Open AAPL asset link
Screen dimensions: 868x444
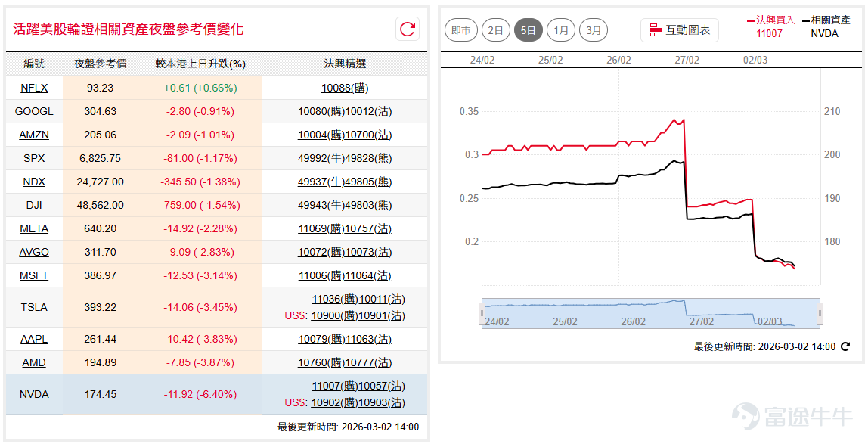pyautogui.click(x=34, y=339)
